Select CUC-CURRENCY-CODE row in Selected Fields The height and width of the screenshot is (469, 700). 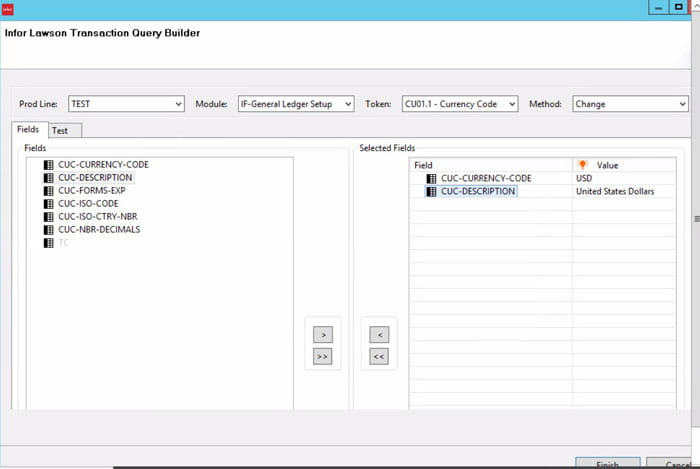click(486, 178)
